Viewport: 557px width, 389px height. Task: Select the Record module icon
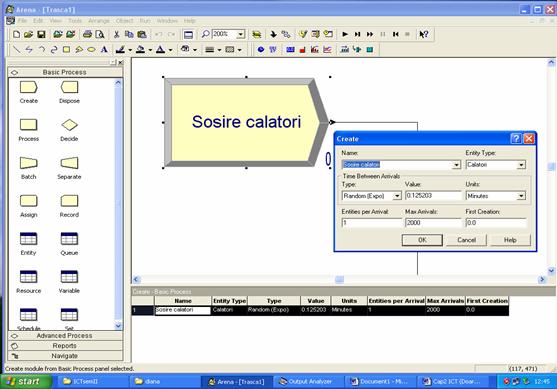69,201
